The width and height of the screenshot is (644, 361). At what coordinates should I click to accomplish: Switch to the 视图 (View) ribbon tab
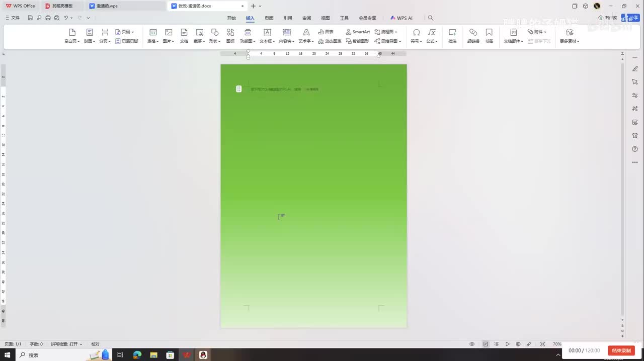pyautogui.click(x=326, y=18)
